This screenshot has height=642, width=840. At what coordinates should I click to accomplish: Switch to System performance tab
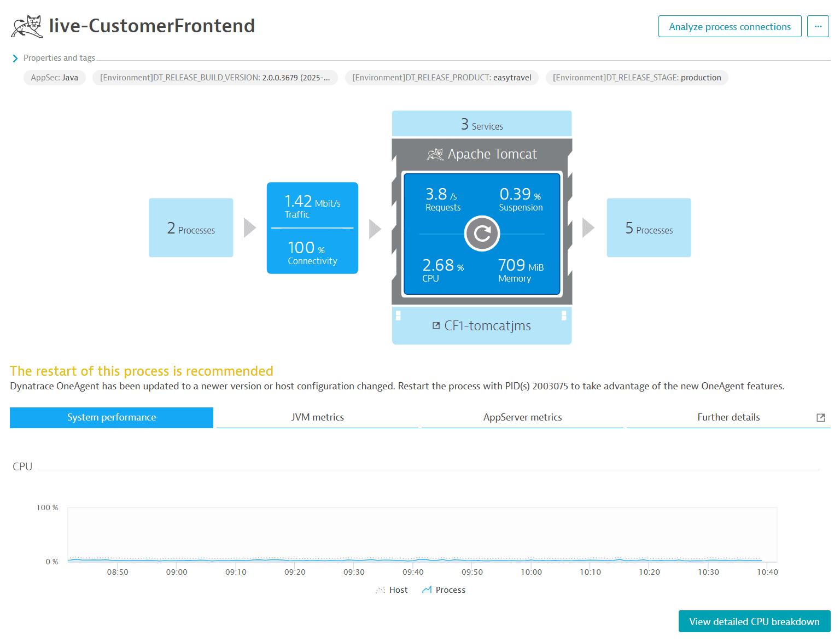click(112, 417)
